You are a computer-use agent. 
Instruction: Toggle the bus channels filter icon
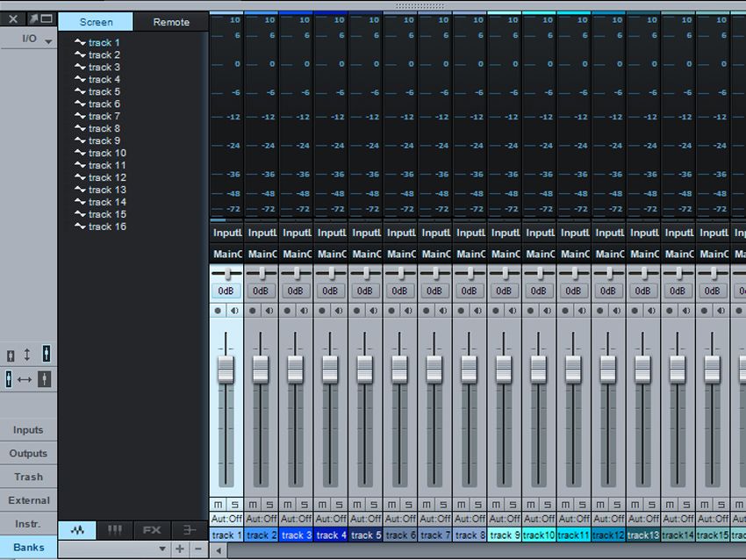click(x=189, y=530)
